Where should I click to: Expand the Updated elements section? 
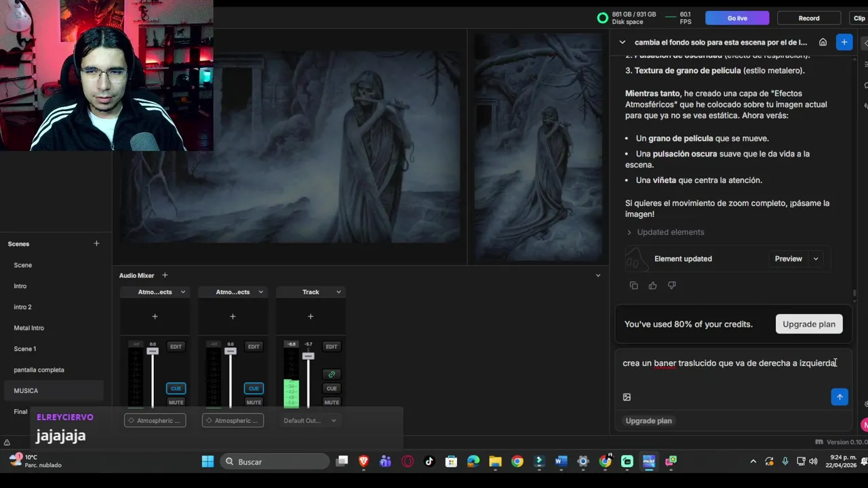[x=665, y=232]
